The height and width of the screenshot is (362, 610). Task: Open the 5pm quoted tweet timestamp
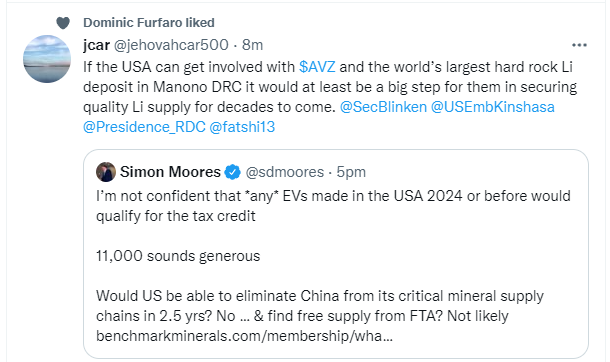point(351,172)
